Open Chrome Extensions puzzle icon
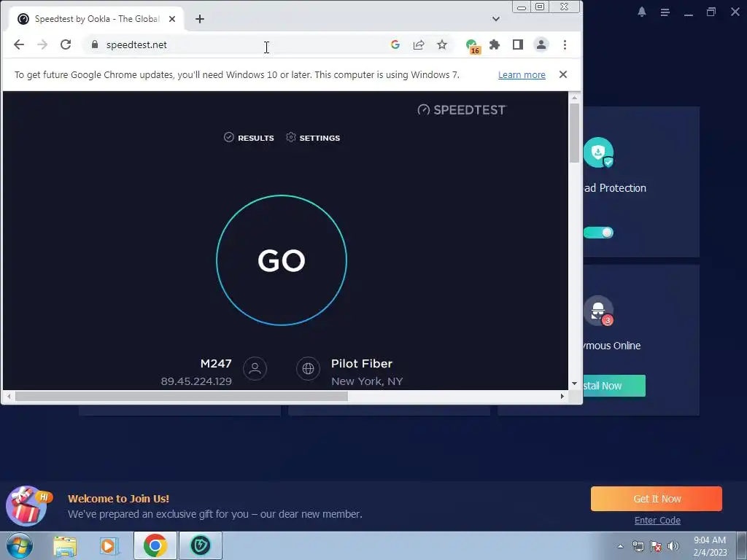This screenshot has height=560, width=747. [x=495, y=44]
